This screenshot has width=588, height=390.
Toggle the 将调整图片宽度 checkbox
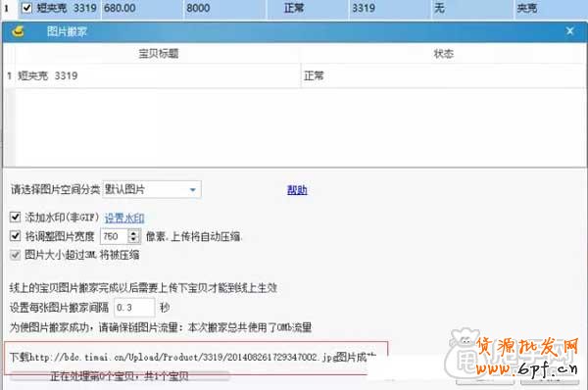[x=15, y=236]
